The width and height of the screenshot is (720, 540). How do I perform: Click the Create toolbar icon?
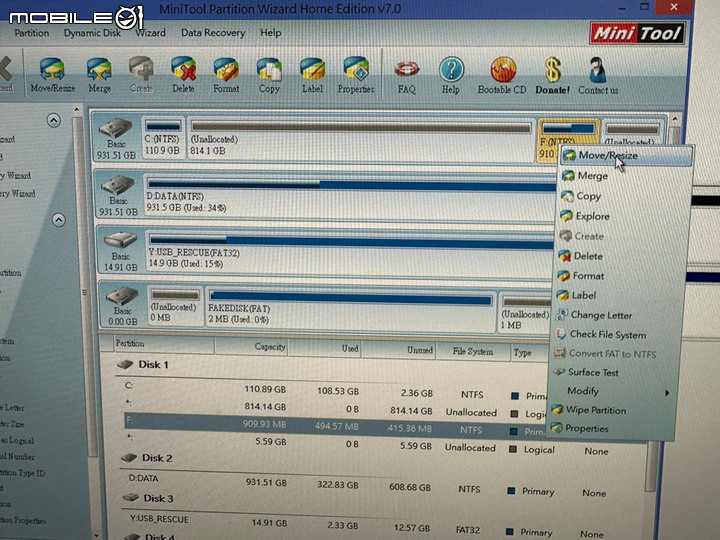pyautogui.click(x=141, y=75)
